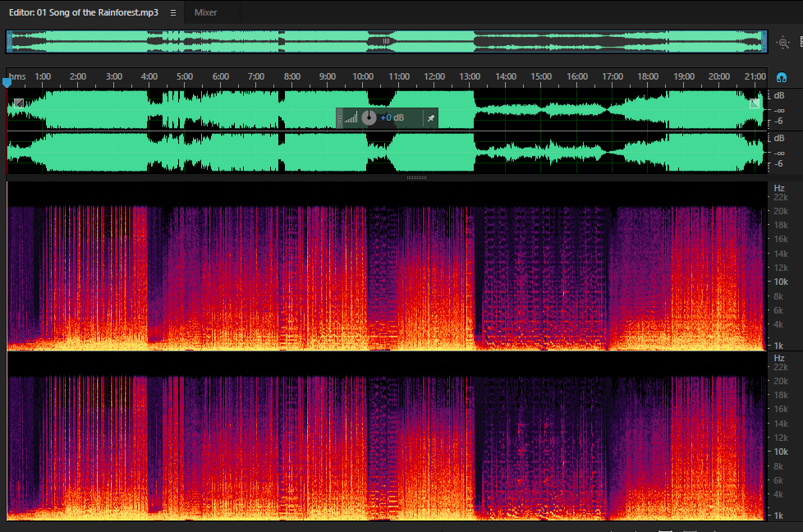The height and width of the screenshot is (532, 803).
Task: Click the 16k label on the upper spectral scale
Action: tap(781, 239)
